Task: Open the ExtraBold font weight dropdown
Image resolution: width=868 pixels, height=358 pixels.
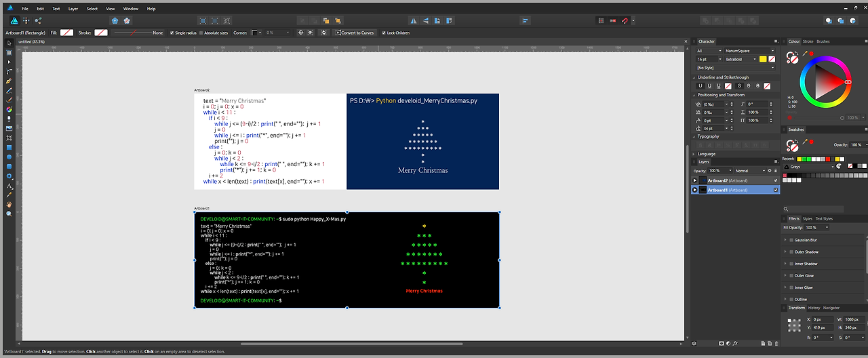Action: click(x=742, y=59)
